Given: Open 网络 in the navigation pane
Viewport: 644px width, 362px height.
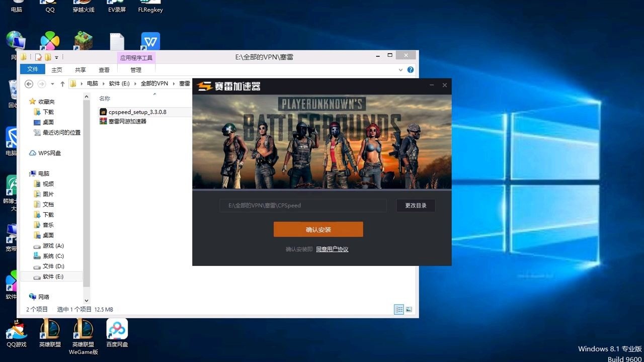Looking at the screenshot, I should pyautogui.click(x=39, y=297).
